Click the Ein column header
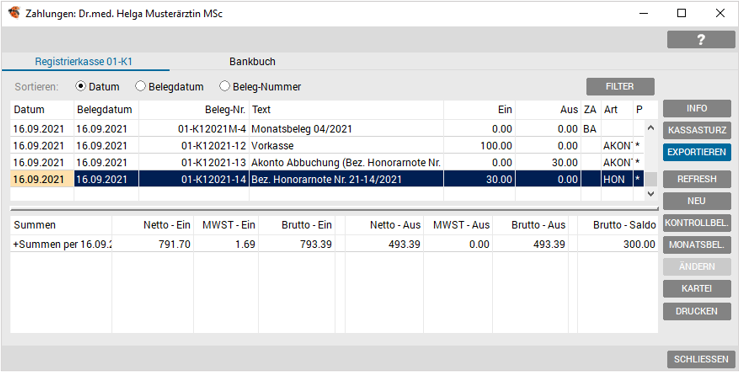 479,109
